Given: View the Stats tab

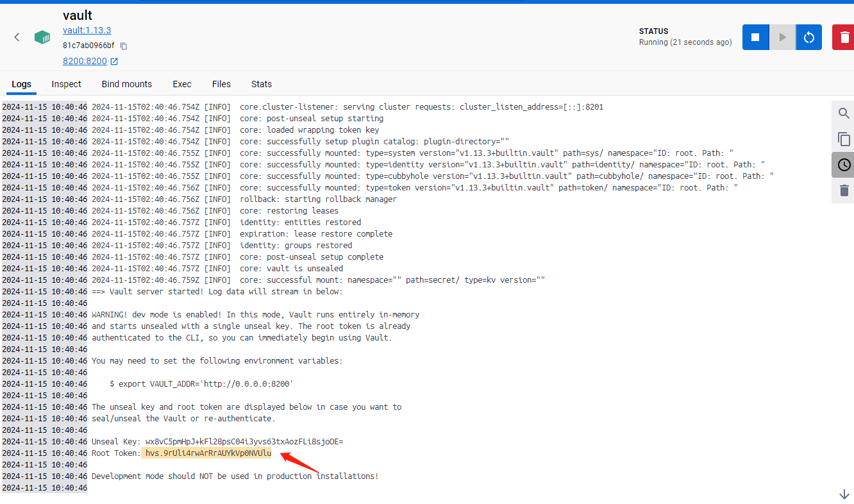Looking at the screenshot, I should [x=262, y=84].
